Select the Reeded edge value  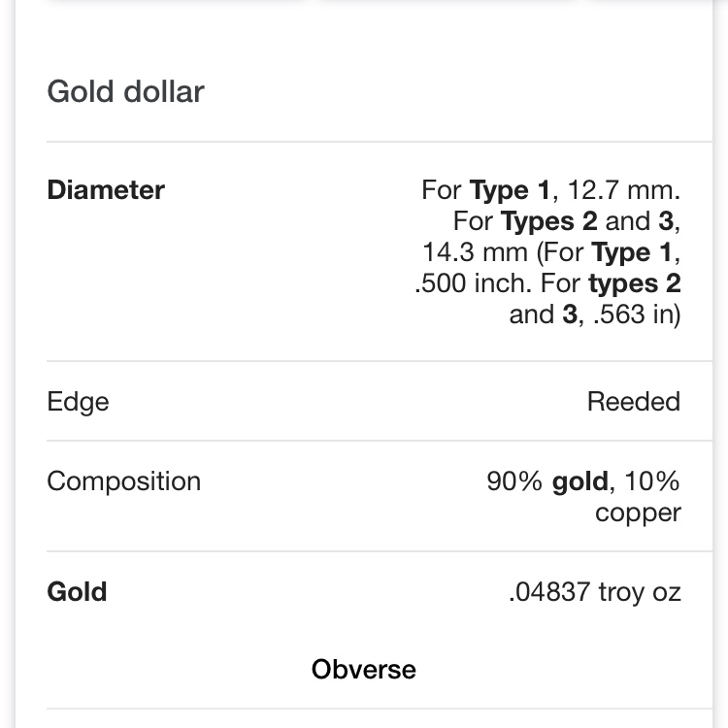pyautogui.click(x=634, y=401)
